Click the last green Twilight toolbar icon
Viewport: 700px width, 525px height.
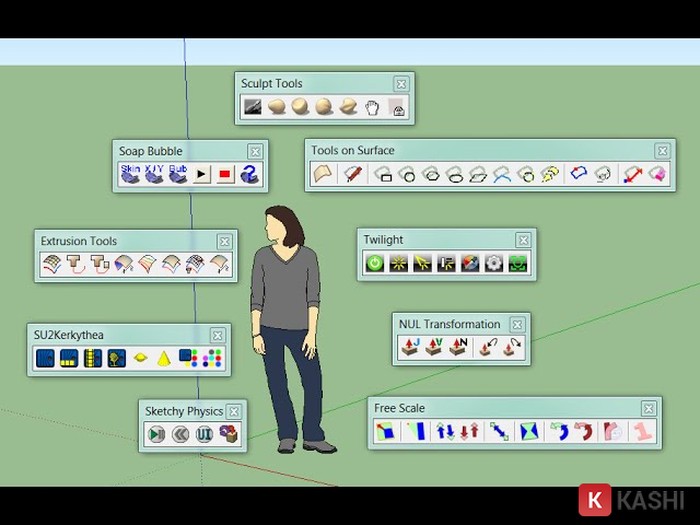coord(518,263)
